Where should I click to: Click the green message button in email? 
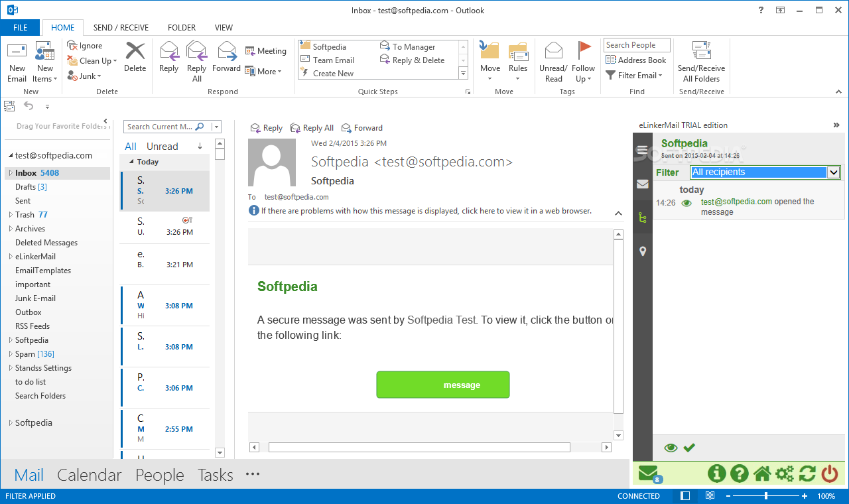click(443, 385)
